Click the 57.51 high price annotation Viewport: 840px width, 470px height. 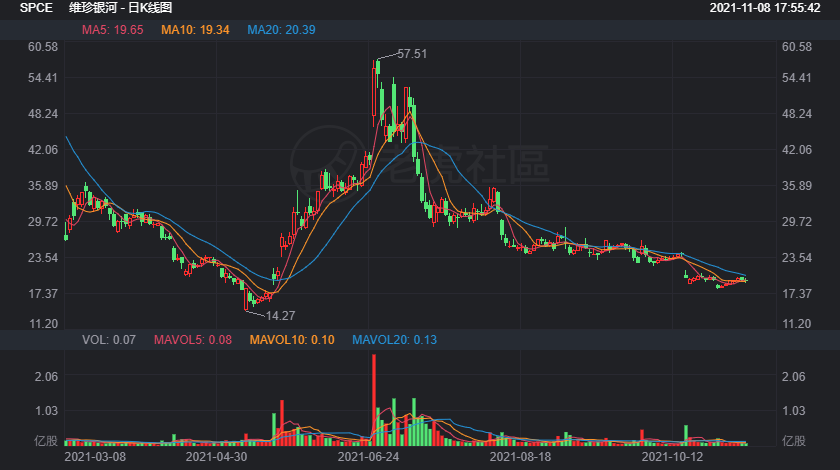412,54
